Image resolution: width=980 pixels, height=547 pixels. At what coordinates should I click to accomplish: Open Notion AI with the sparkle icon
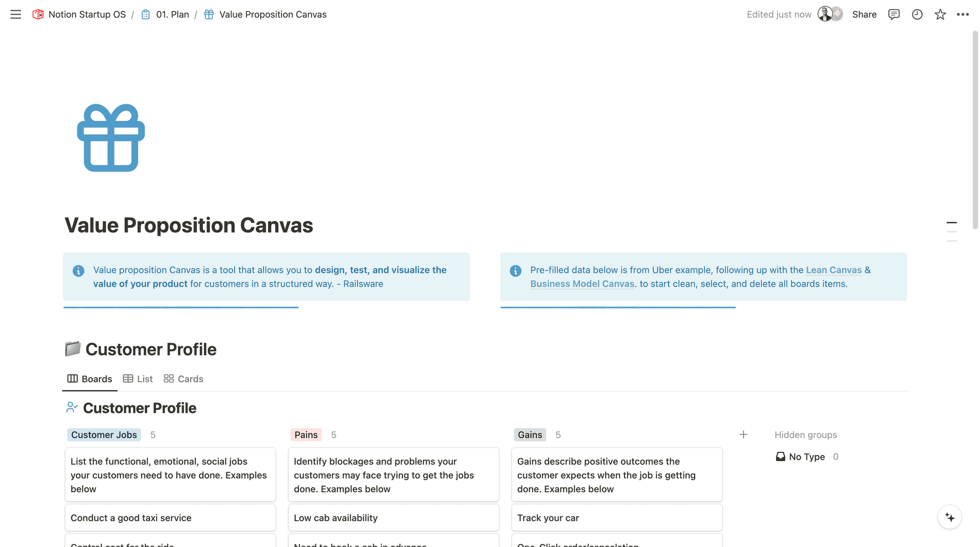(x=950, y=517)
